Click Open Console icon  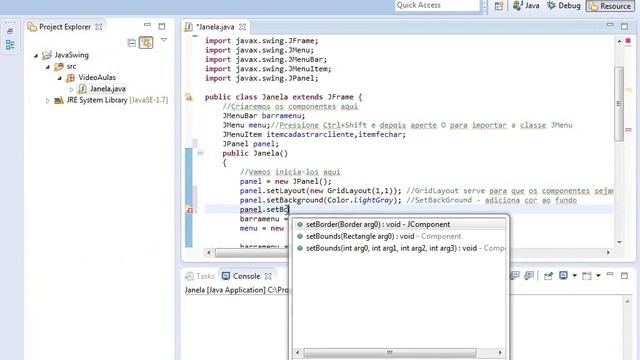[587, 276]
